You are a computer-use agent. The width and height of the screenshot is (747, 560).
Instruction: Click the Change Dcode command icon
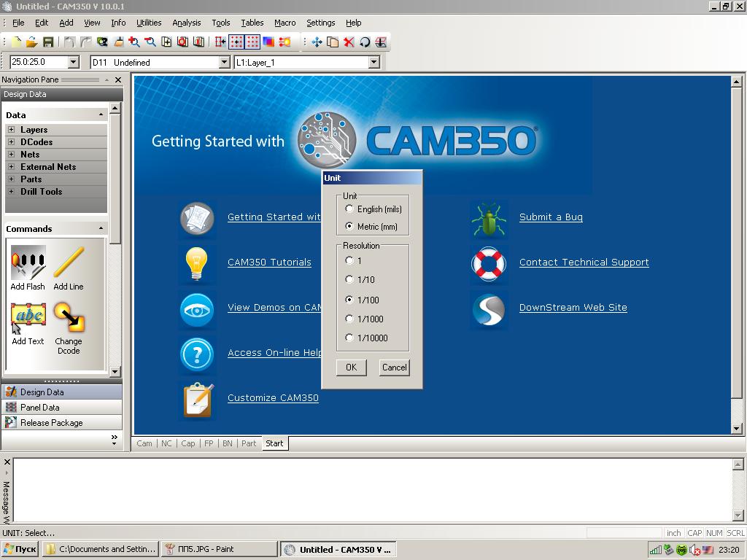(x=69, y=317)
